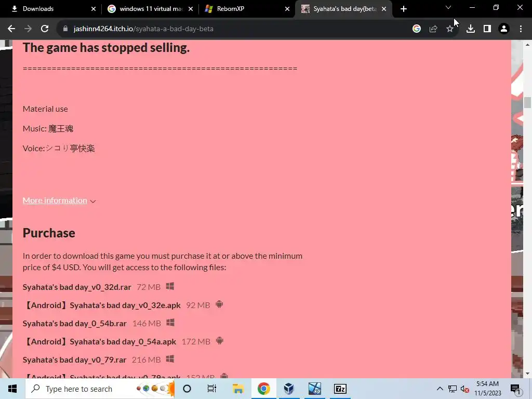Open the Google icon in address bar
532x399 pixels.
[417, 29]
